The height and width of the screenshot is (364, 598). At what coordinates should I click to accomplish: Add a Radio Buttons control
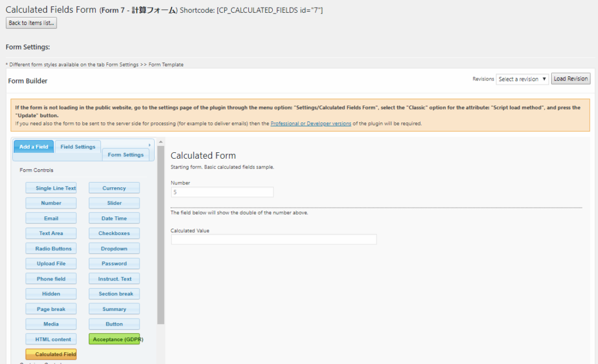(x=51, y=249)
